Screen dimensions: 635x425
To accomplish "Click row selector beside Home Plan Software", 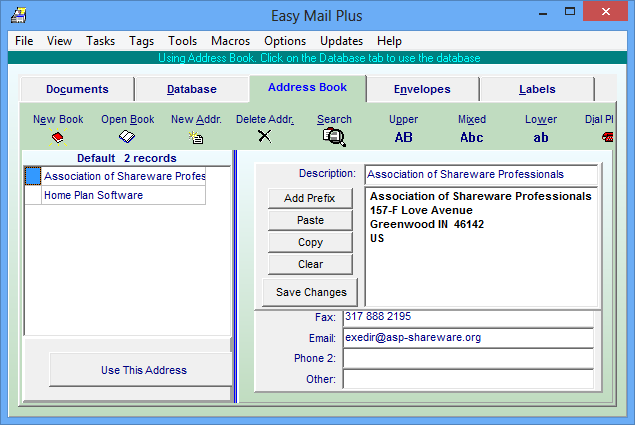I will click(33, 195).
